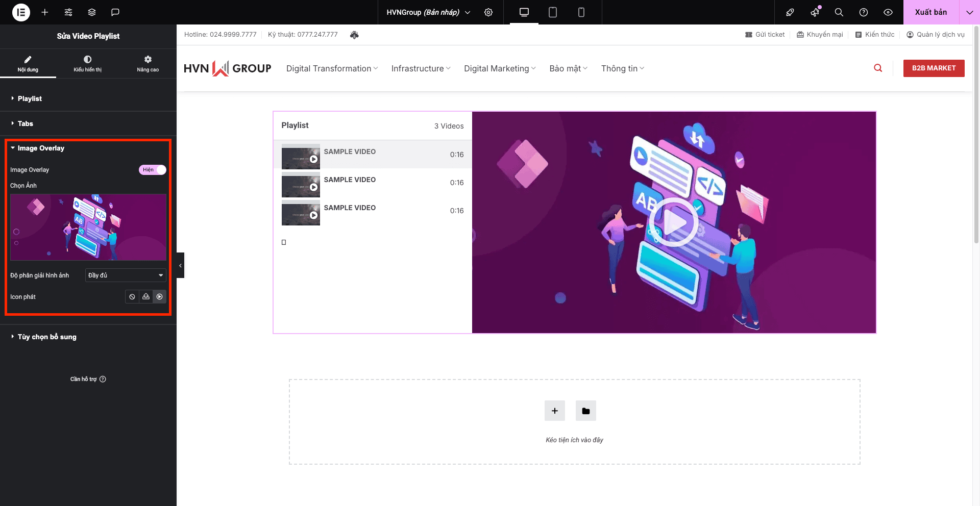Expand the Playlist section
The image size is (980, 506).
coord(30,98)
